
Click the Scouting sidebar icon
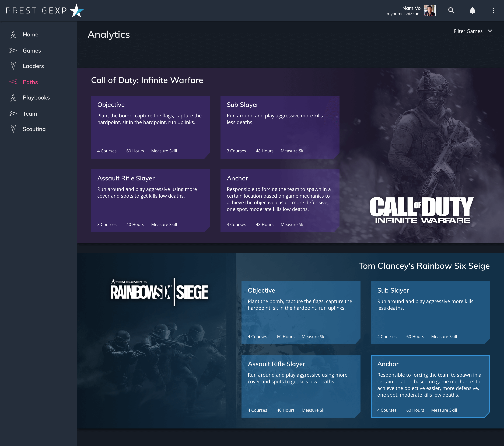click(13, 129)
